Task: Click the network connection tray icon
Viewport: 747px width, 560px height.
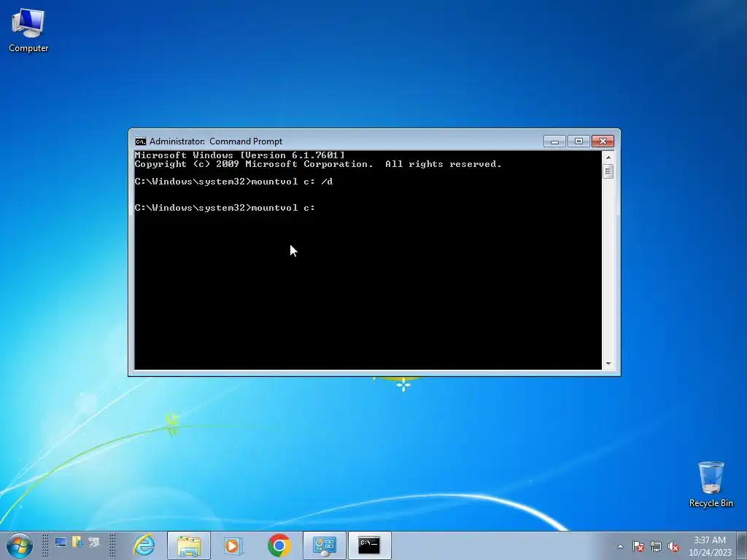Action: point(656,547)
